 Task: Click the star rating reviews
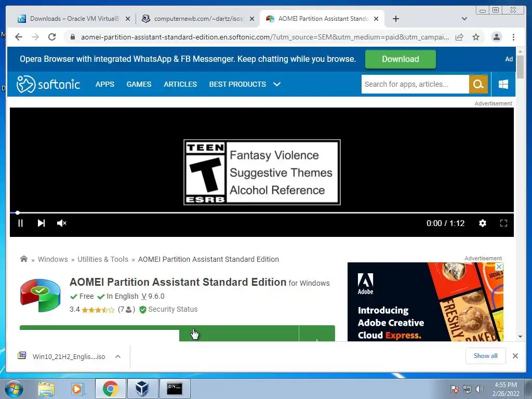(x=98, y=310)
